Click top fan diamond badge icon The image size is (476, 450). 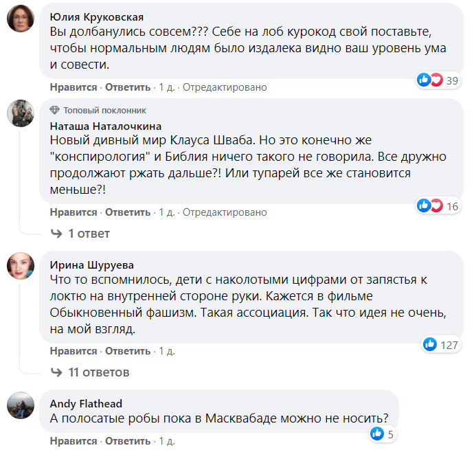55,111
